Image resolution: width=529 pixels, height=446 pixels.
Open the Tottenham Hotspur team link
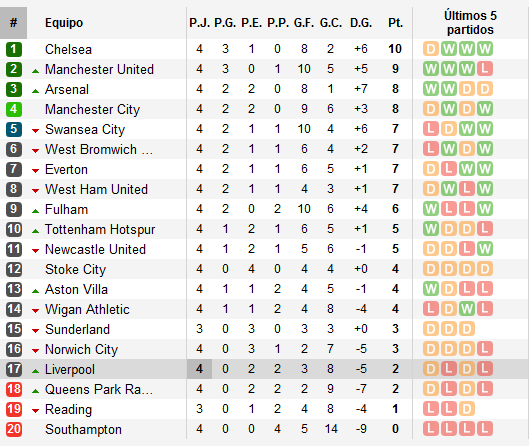[100, 229]
